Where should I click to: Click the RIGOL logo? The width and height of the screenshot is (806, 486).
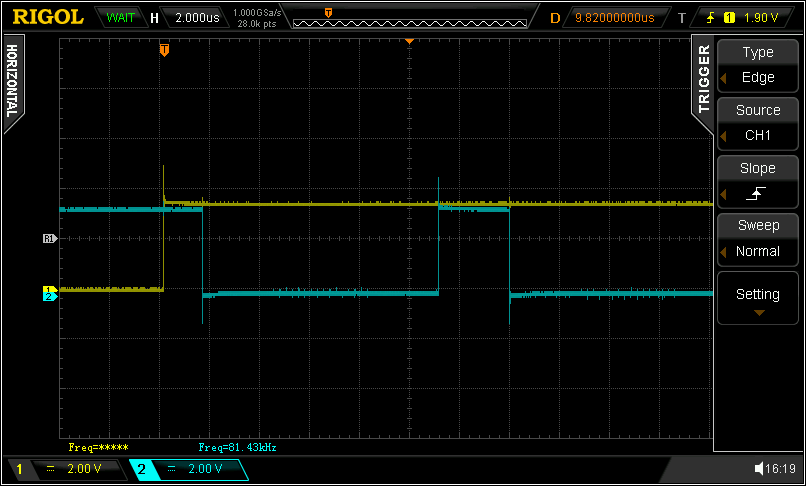pos(48,17)
